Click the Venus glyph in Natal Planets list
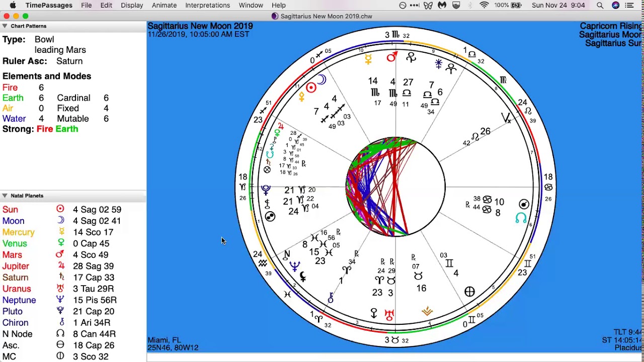The height and width of the screenshot is (362, 644). pos(60,243)
